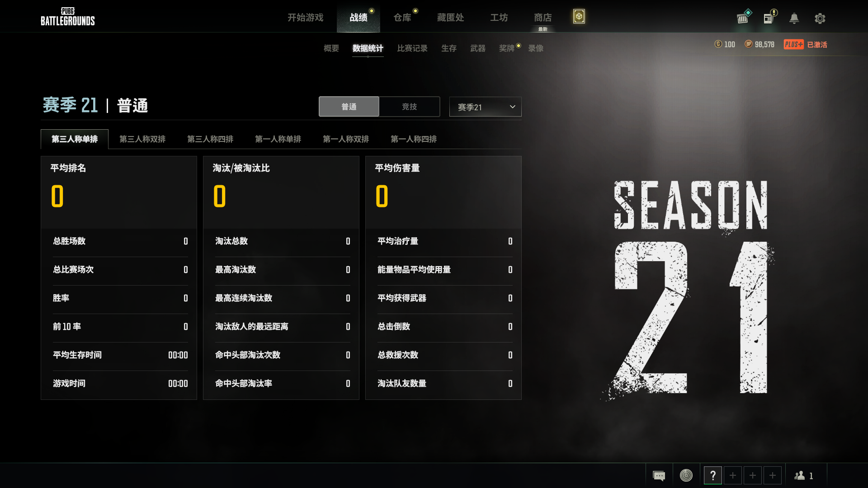Expand the 赛季21 season dropdown
The height and width of the screenshot is (488, 868).
tap(485, 107)
